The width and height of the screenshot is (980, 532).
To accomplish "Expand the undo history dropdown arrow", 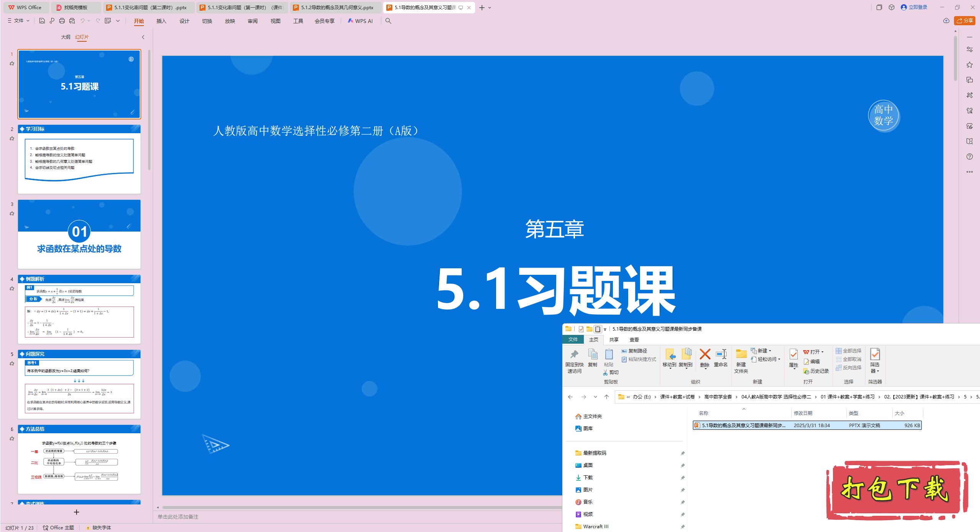I will point(89,21).
